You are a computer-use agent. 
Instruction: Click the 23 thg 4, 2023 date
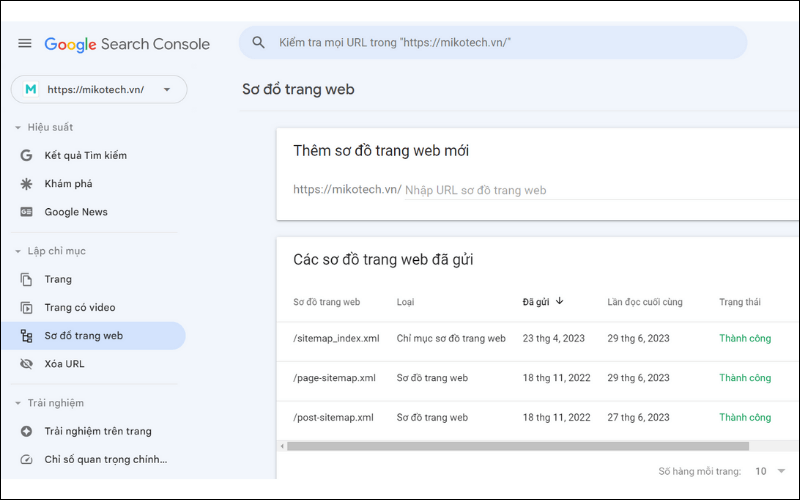pos(554,338)
